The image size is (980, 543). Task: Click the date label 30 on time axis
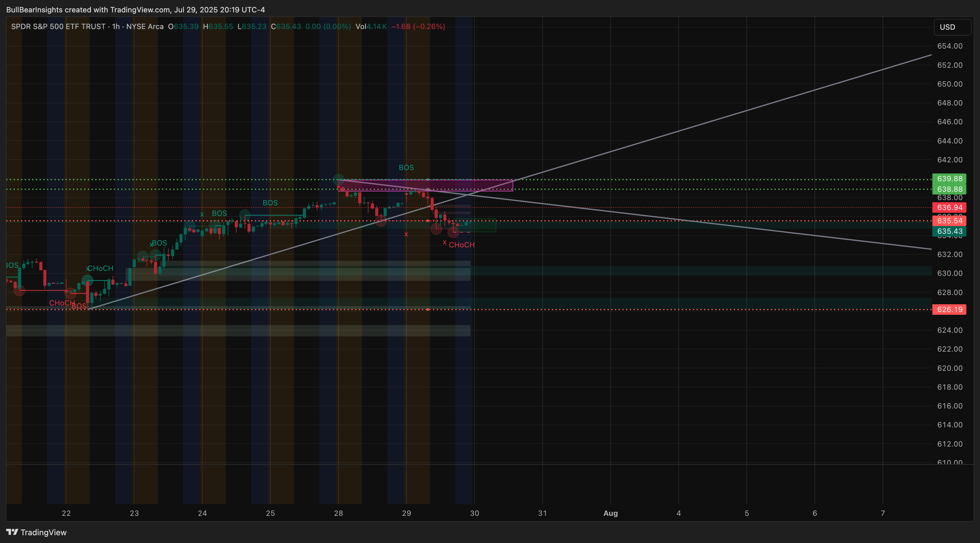coord(475,513)
